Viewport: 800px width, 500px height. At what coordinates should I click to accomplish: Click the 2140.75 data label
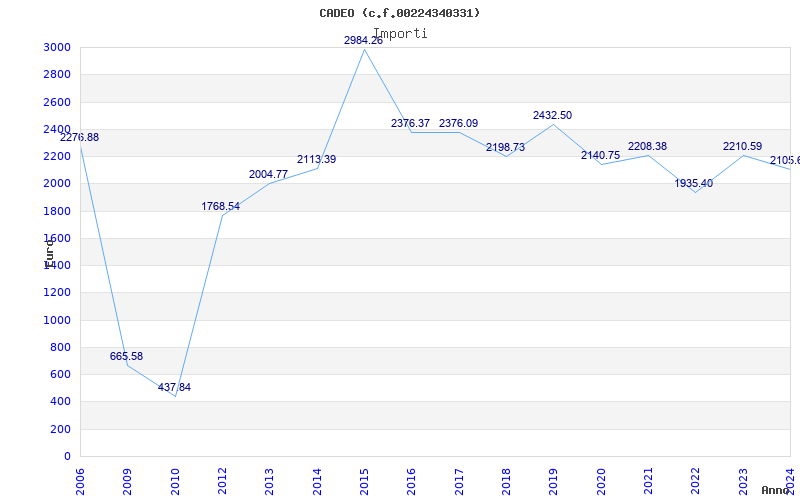[601, 155]
